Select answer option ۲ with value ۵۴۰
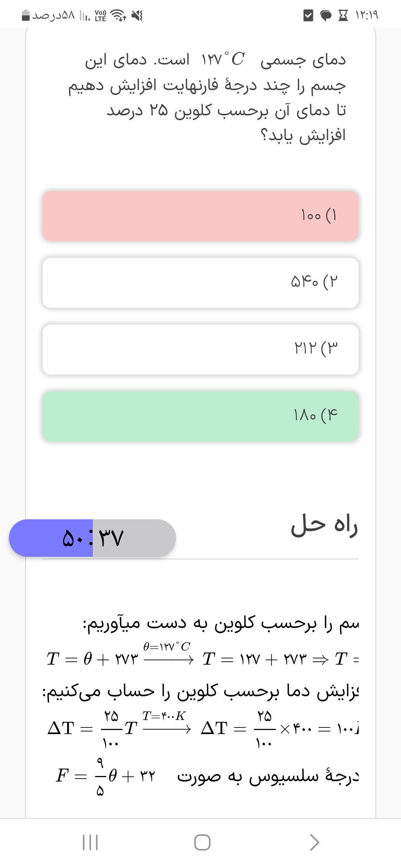The width and height of the screenshot is (401, 868). (x=200, y=283)
